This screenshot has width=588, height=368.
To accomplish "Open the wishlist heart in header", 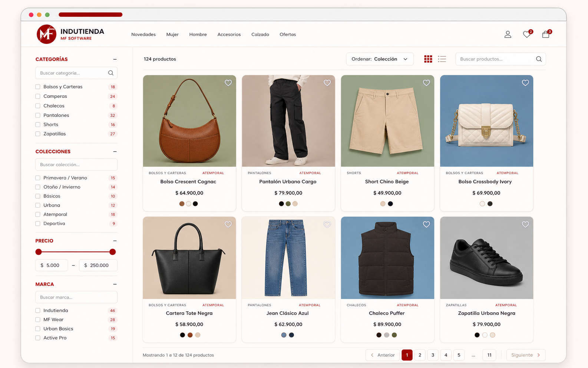I will point(526,34).
